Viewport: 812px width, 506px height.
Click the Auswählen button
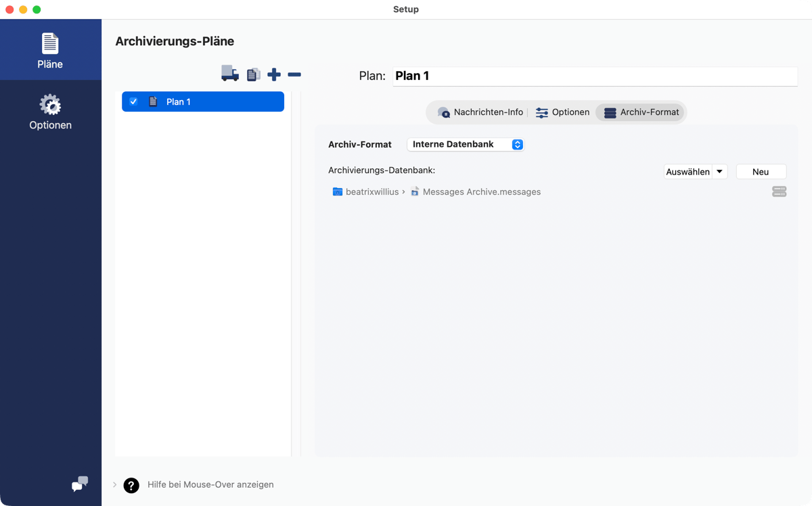point(688,172)
